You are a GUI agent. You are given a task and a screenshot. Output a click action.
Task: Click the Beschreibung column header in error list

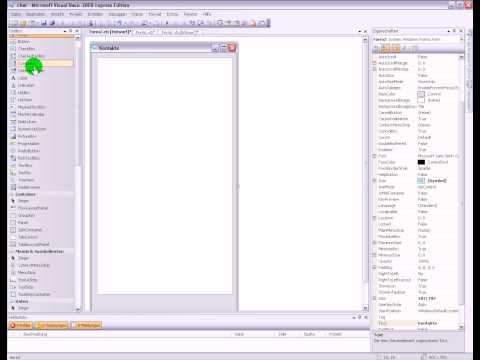click(35, 334)
